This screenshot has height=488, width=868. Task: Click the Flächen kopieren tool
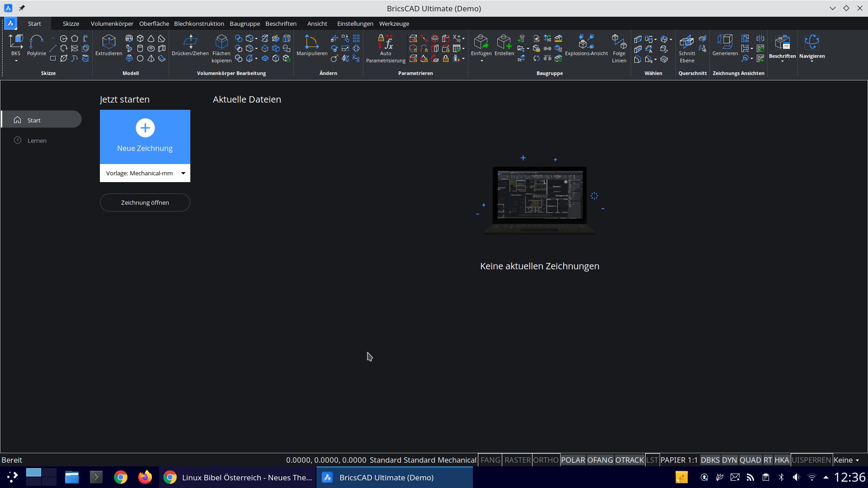click(x=221, y=47)
